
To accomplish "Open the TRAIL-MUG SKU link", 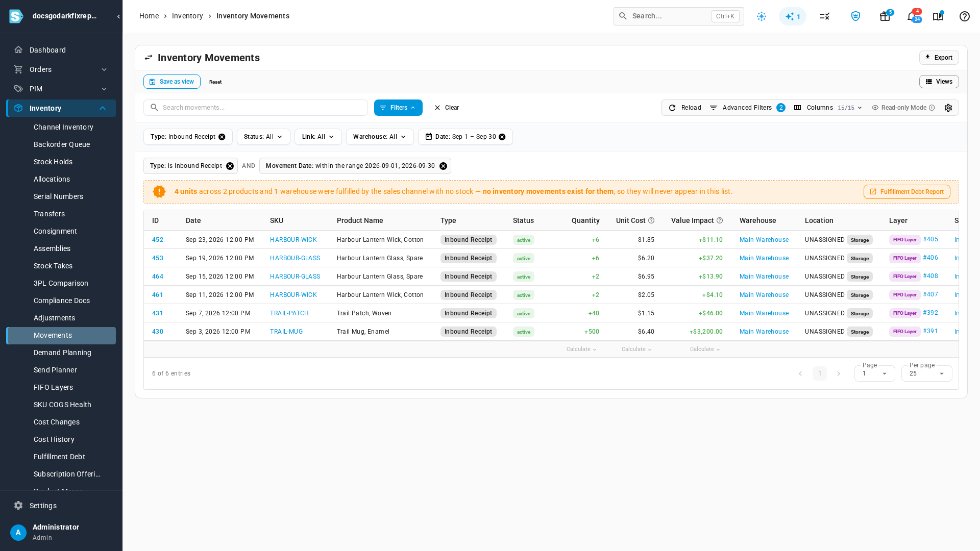I will pyautogui.click(x=286, y=332).
